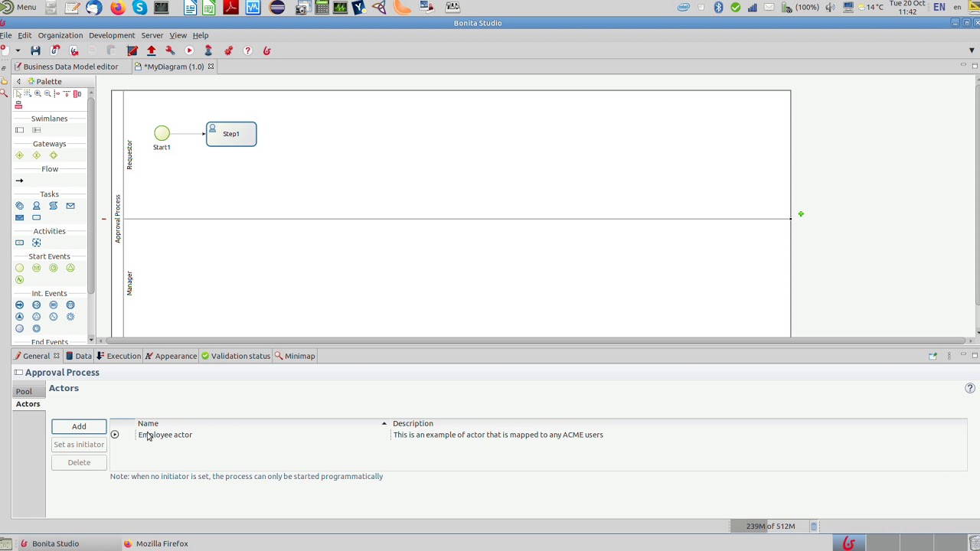Image resolution: width=980 pixels, height=551 pixels.
Task: Open the Validation status tab
Action: pos(236,356)
